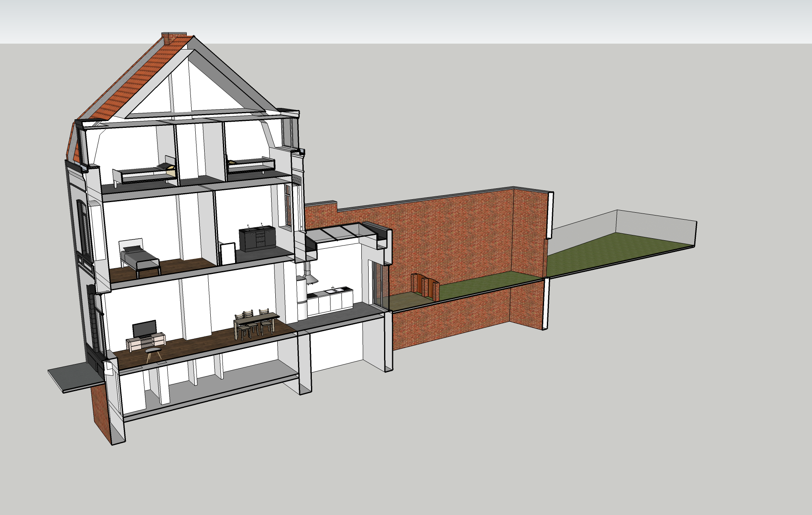
Task: Select the dark double-sink vanity cabinet
Action: pyautogui.click(x=257, y=238)
